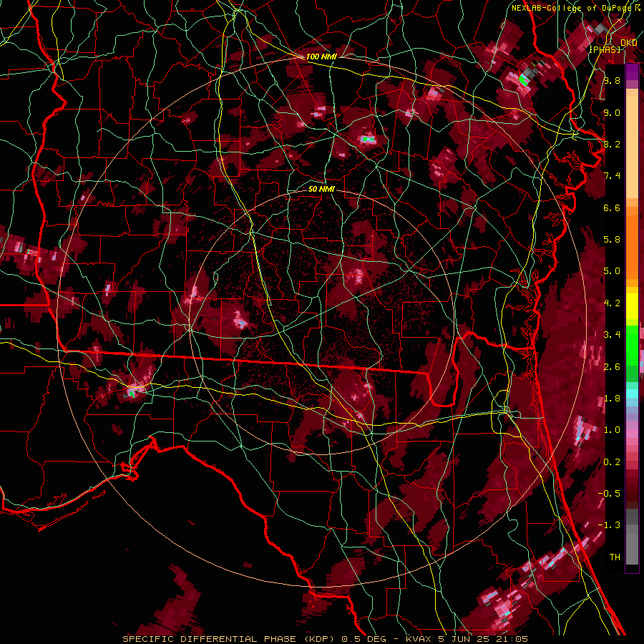Pick the cyan band of the color bar
644x644 pixels.
(632, 393)
